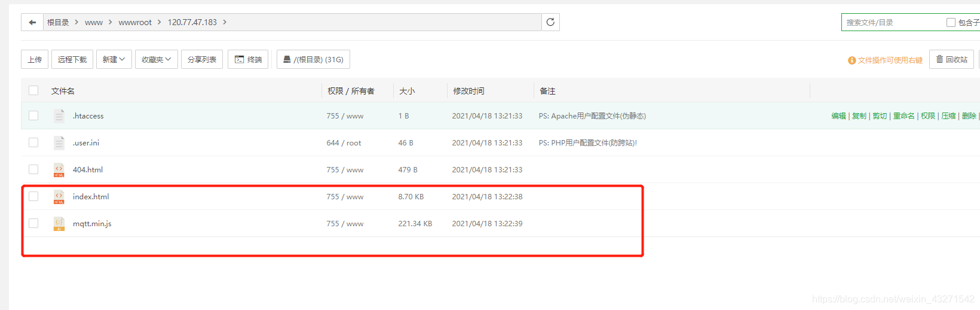This screenshot has height=310, width=980.
Task: Click the /(根目录) (31G) disk button
Action: 313,59
